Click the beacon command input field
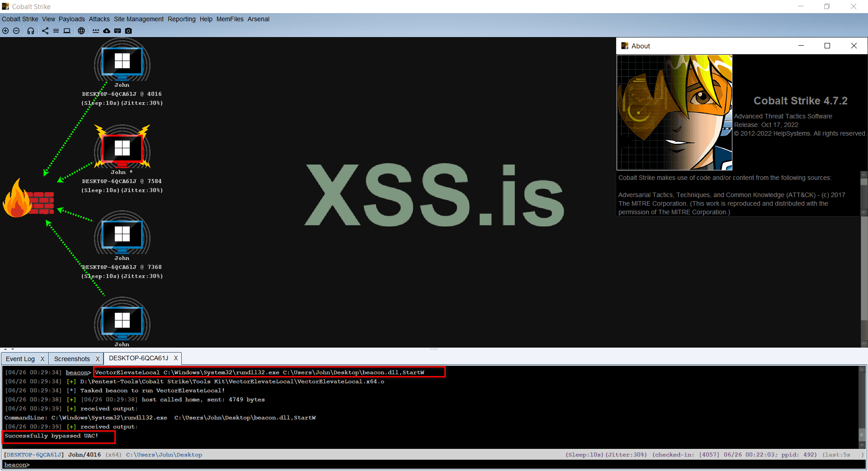 (434, 465)
